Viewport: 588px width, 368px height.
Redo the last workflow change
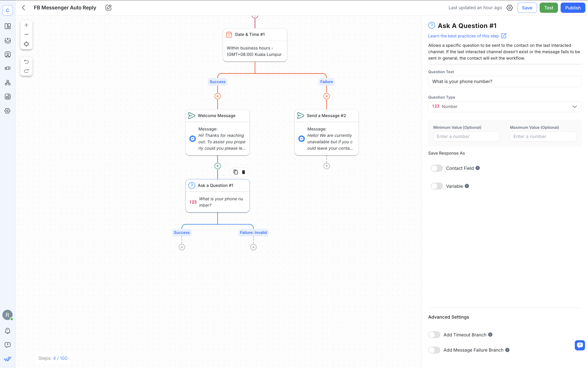pos(26,71)
